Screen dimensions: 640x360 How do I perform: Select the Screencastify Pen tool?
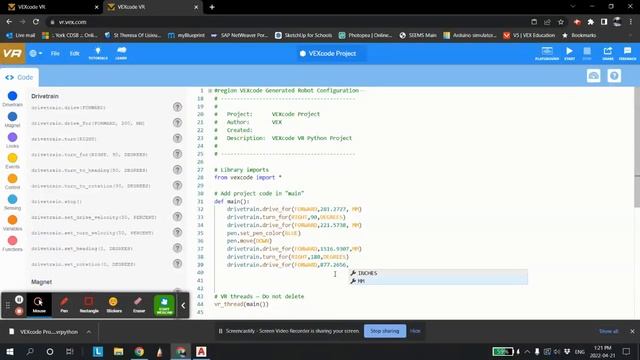[x=64, y=305]
